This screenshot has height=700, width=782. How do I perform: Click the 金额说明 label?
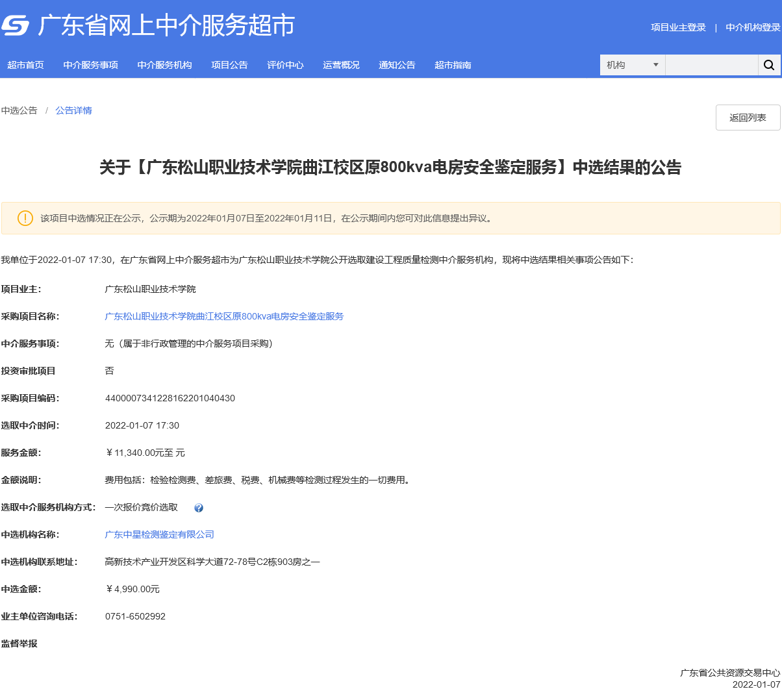pos(21,480)
